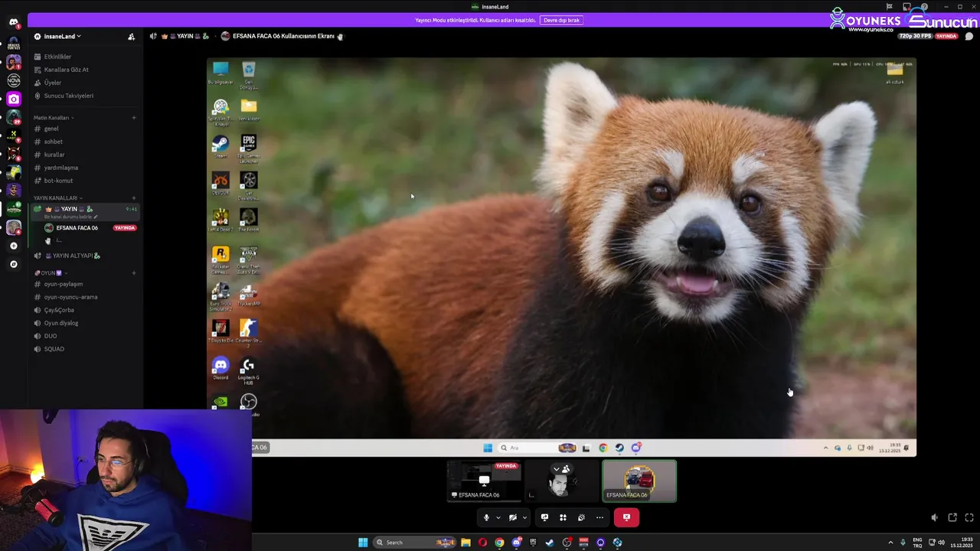Open the sohbet text channel

pos(54,142)
